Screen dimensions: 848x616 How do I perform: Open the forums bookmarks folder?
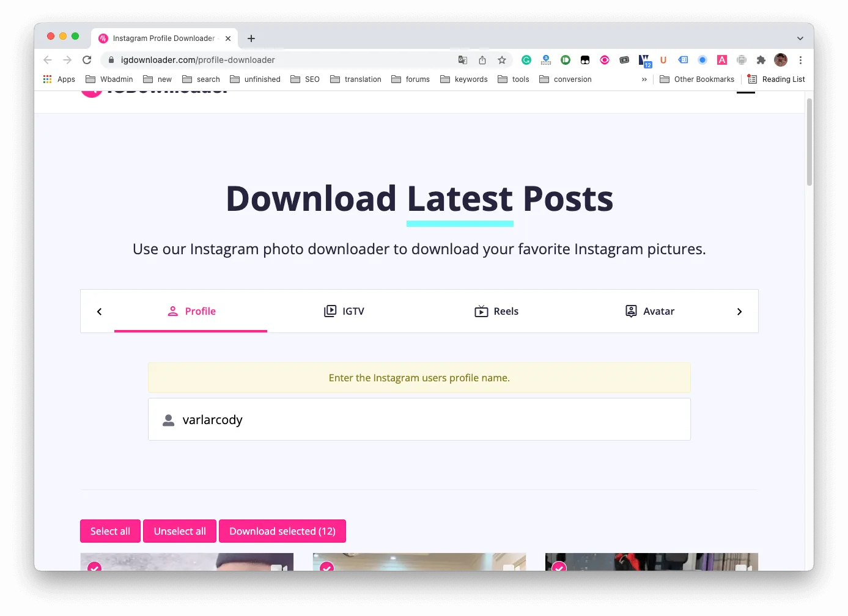point(410,79)
